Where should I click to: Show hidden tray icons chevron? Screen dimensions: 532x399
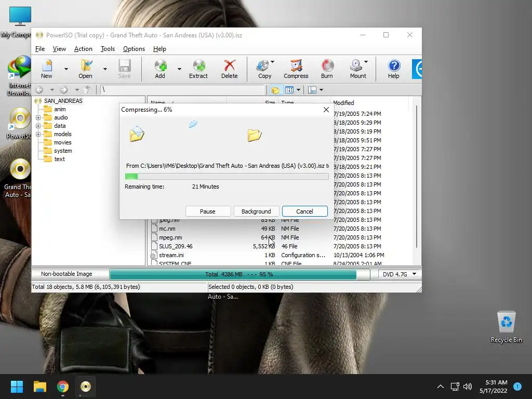tap(441, 387)
